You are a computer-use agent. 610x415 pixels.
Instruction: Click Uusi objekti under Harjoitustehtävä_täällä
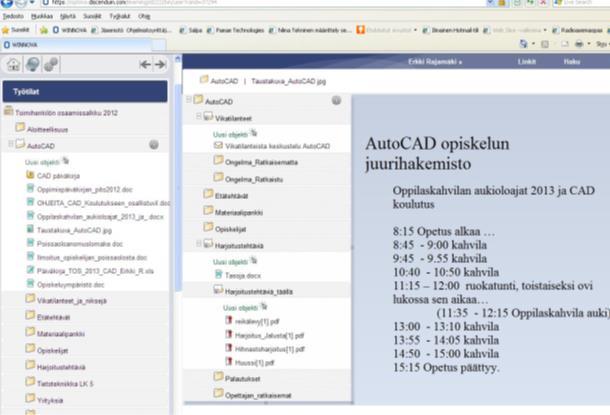pyautogui.click(x=240, y=308)
